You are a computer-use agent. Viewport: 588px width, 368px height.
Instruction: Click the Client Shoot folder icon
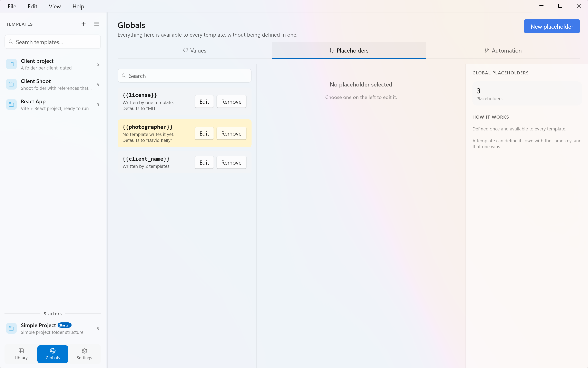[11, 84]
